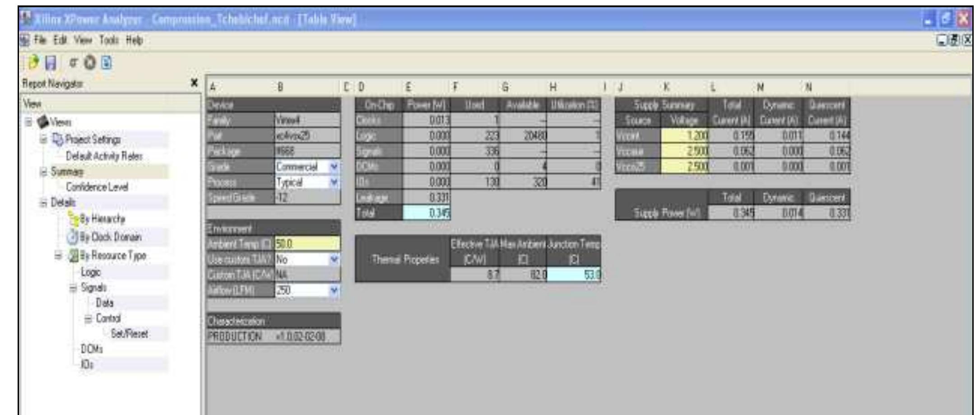Click the Vccaux voltage field 2.500
This screenshot has height=415, width=980.
pyautogui.click(x=685, y=151)
